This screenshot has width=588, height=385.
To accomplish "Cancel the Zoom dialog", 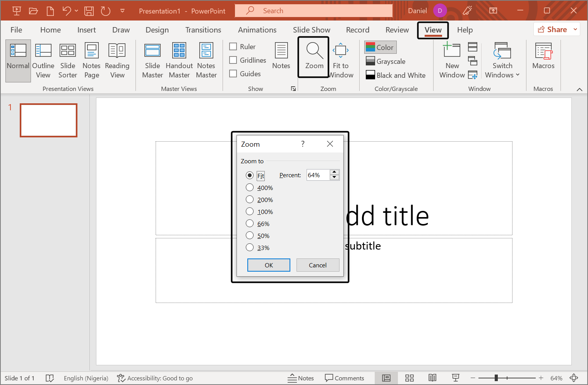I will tap(317, 265).
